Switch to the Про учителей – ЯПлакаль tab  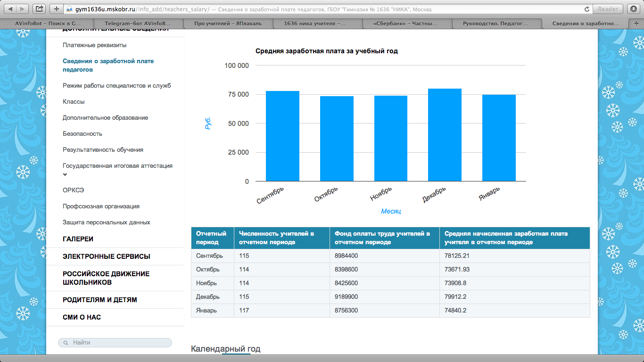[228, 23]
